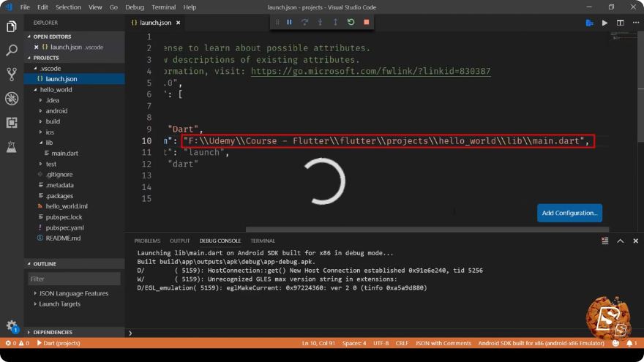Expand the DEPENDENCIES section
Screen dimensions: 644x362
pos(53,332)
